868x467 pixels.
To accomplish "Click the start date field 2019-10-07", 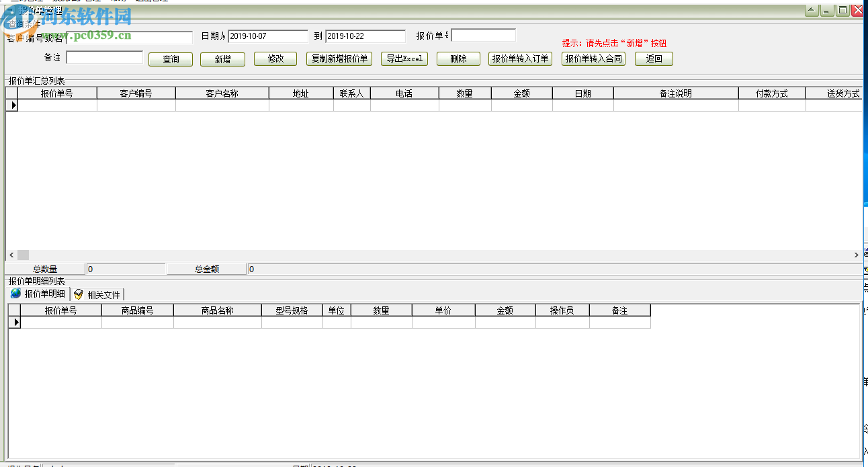I will [268, 36].
